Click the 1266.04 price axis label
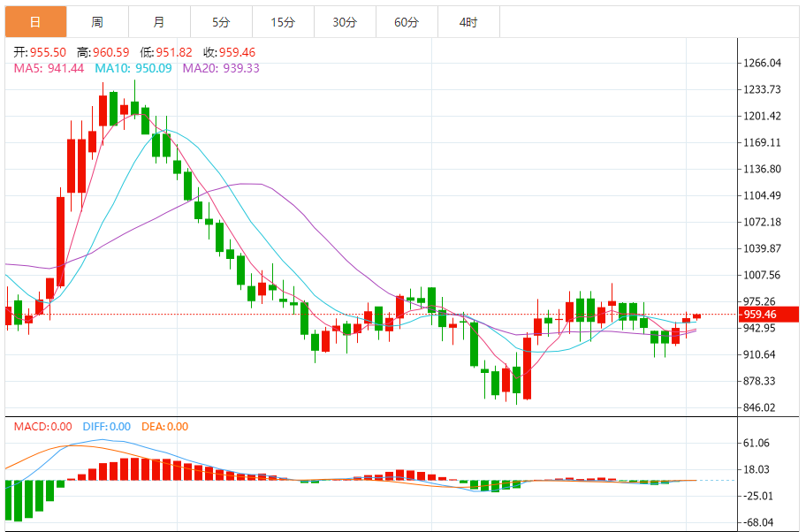The width and height of the screenshot is (806, 532). [x=762, y=64]
